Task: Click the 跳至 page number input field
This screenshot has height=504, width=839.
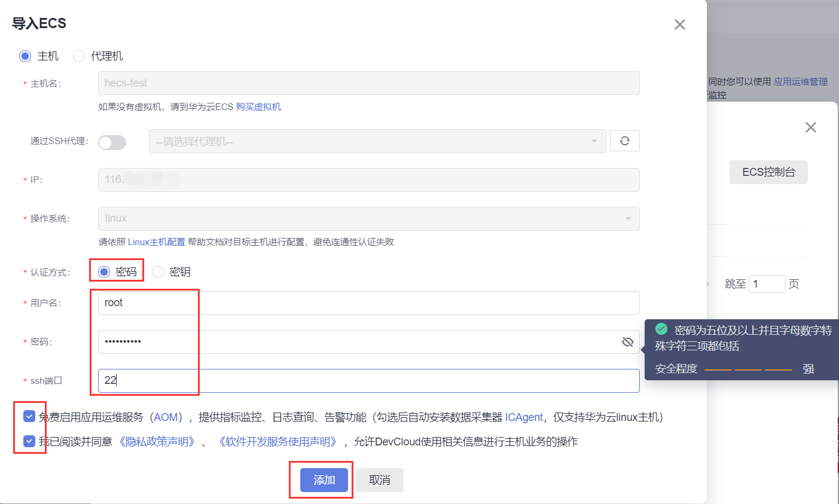Action: tap(767, 283)
